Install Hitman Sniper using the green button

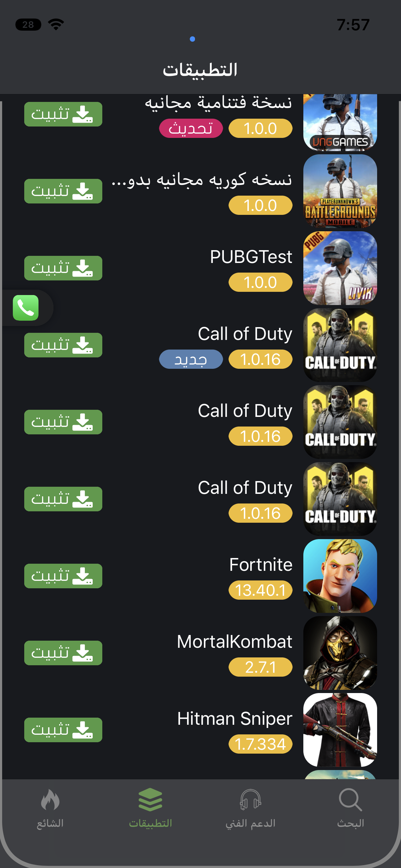click(x=63, y=730)
